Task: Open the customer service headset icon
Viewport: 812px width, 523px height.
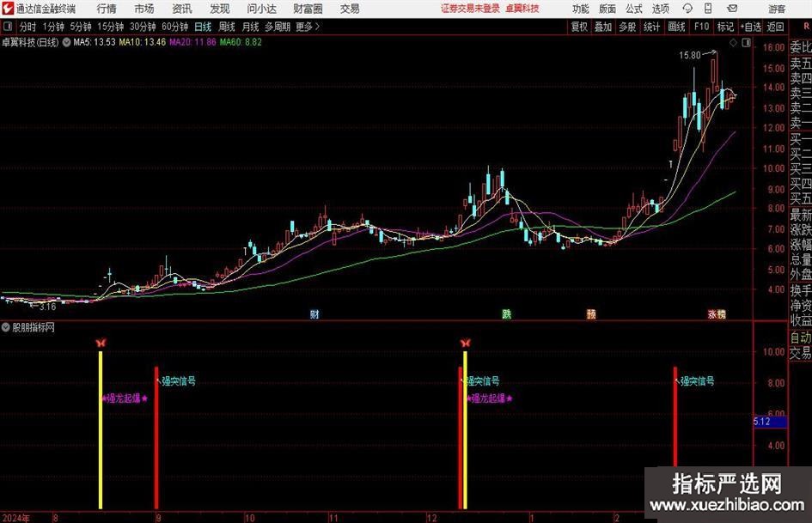Action: click(x=687, y=9)
